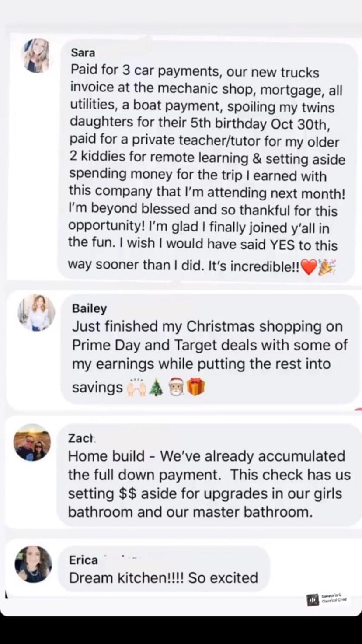Open Erica's profile picture
362x644 pixels.
pyautogui.click(x=33, y=564)
